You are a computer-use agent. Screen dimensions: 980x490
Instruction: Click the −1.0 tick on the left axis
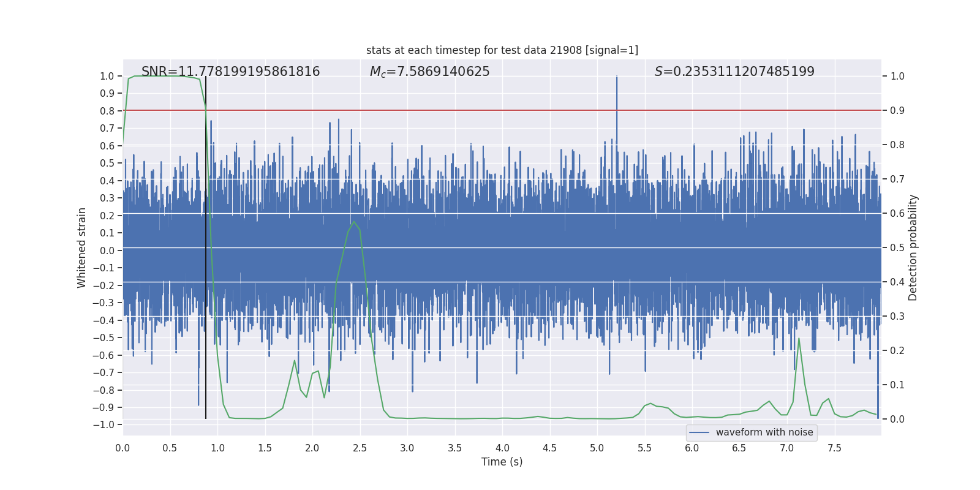[105, 425]
